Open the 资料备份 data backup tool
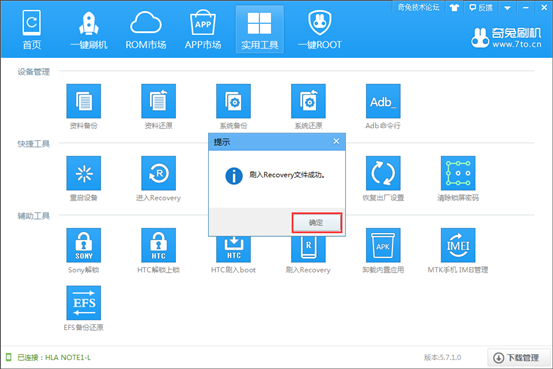 coord(84,101)
